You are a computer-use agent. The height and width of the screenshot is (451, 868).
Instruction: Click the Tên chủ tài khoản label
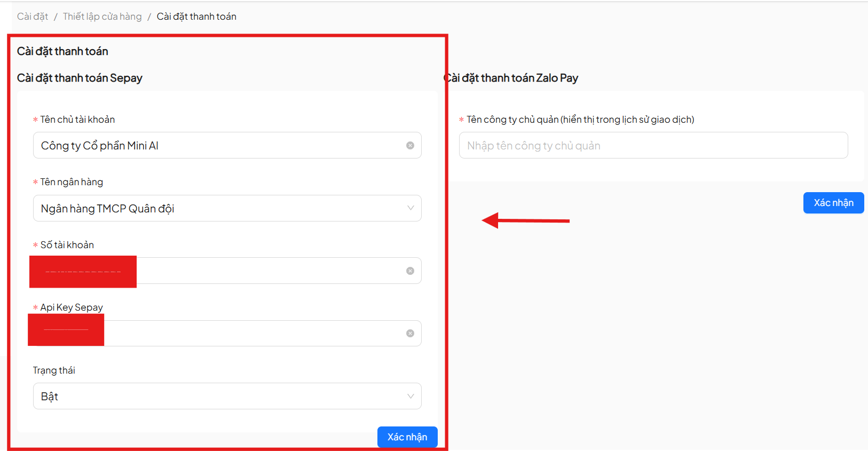[x=77, y=120]
